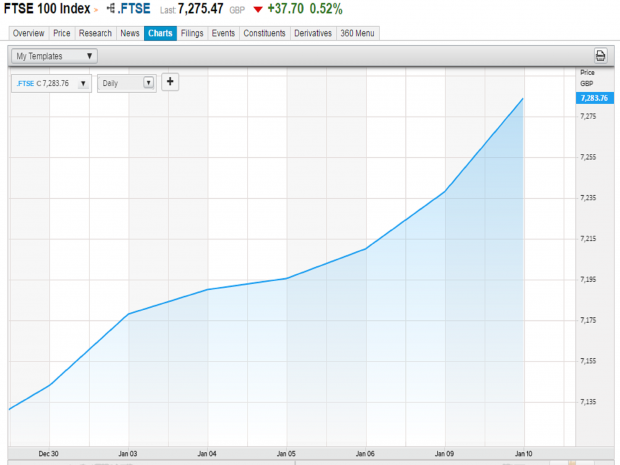Open the 360 Menu tab
This screenshot has height=465, width=620.
[357, 33]
